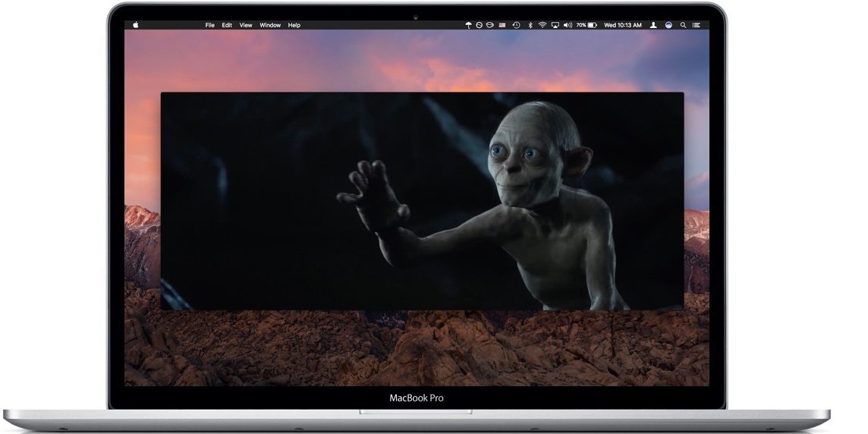
Task: Open the Notification Center list icon
Action: tap(697, 25)
